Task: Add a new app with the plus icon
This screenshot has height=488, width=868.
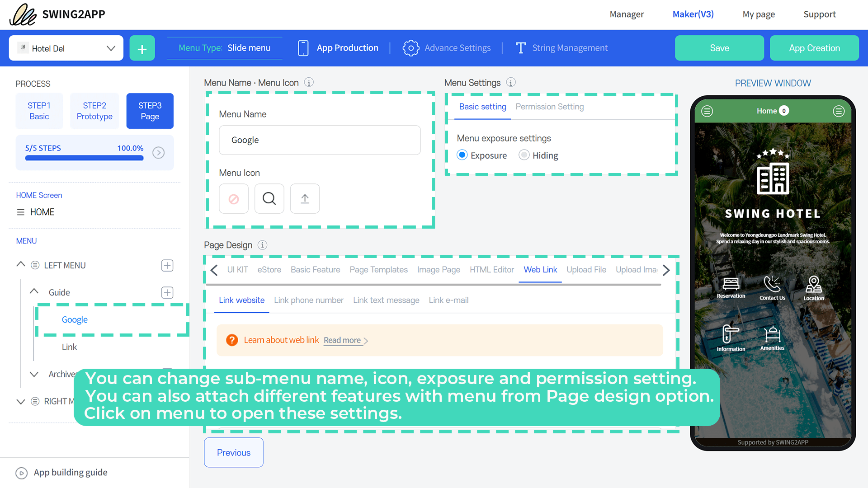Action: click(142, 48)
